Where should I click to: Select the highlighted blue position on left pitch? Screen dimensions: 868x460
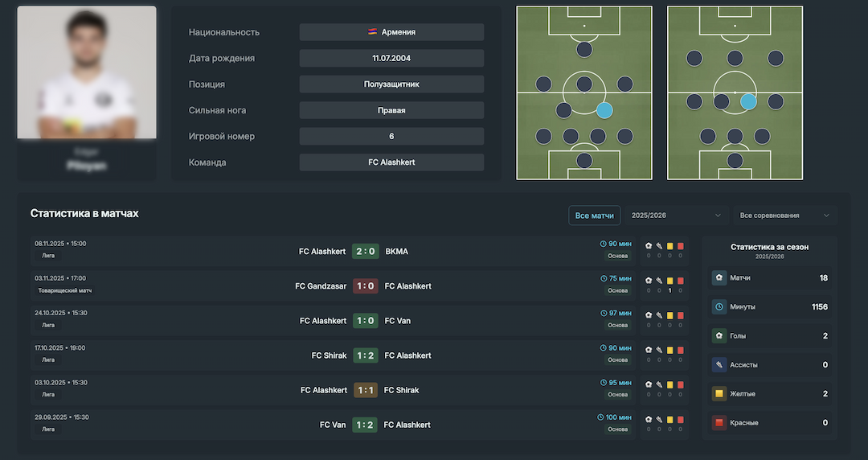click(x=604, y=110)
